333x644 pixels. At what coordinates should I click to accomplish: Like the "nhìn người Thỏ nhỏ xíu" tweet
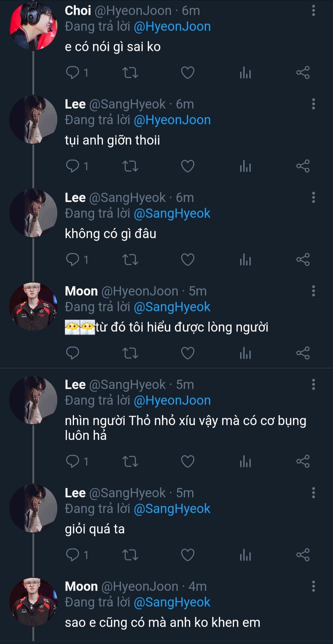pyautogui.click(x=188, y=462)
